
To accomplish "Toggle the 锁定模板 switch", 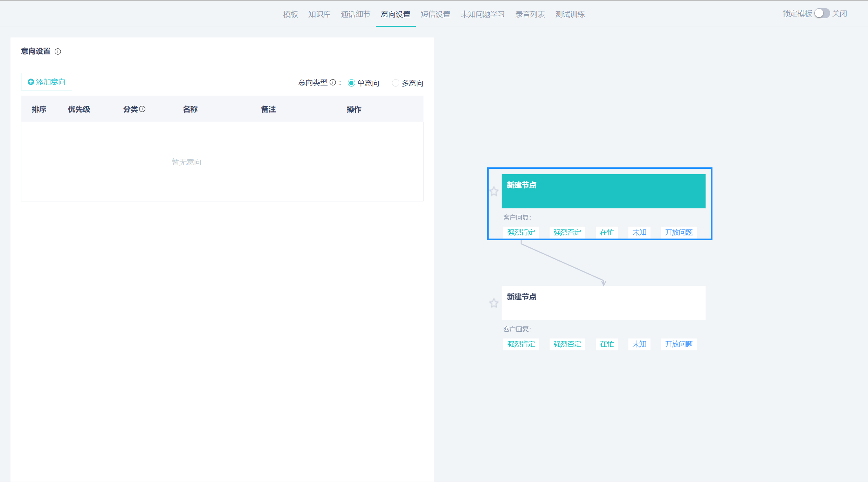I will pos(822,13).
